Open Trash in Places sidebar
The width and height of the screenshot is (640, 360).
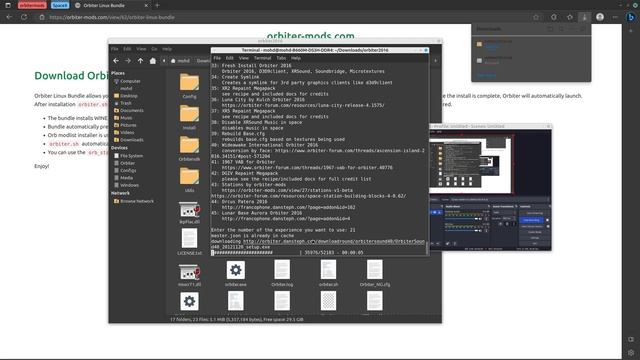coord(123,103)
